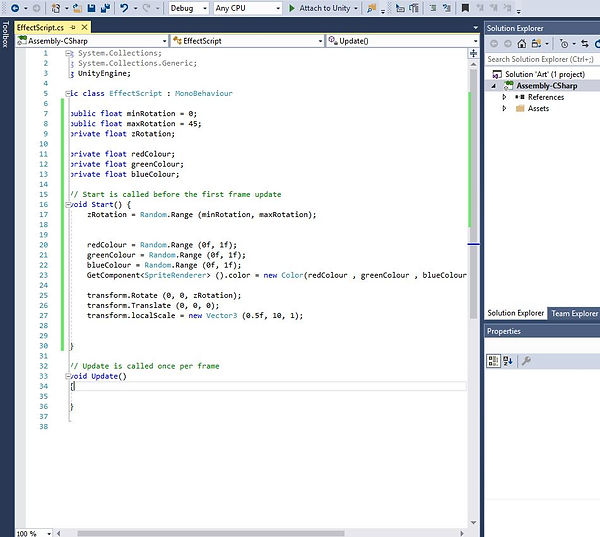
Task: Click the horizontal scrollbar right arrow
Action: pos(462,533)
